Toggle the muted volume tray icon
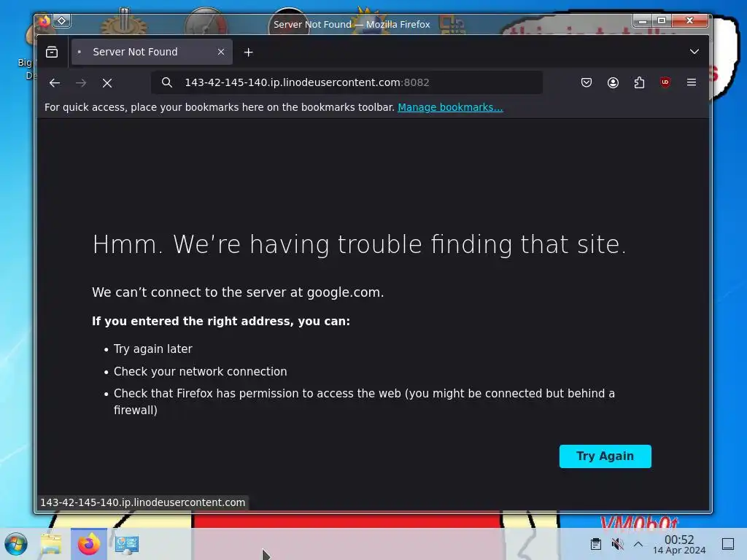The width and height of the screenshot is (747, 560). point(617,544)
